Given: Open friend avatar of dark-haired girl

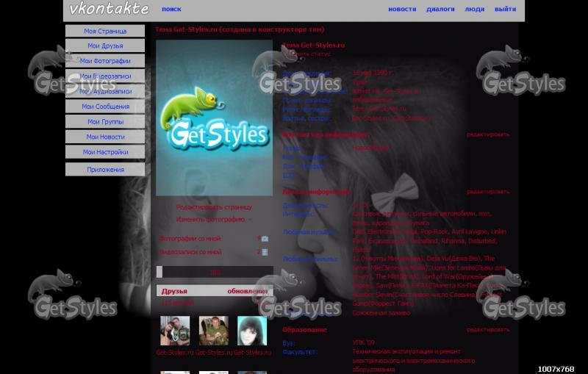Looking at the screenshot, I should [x=252, y=331].
